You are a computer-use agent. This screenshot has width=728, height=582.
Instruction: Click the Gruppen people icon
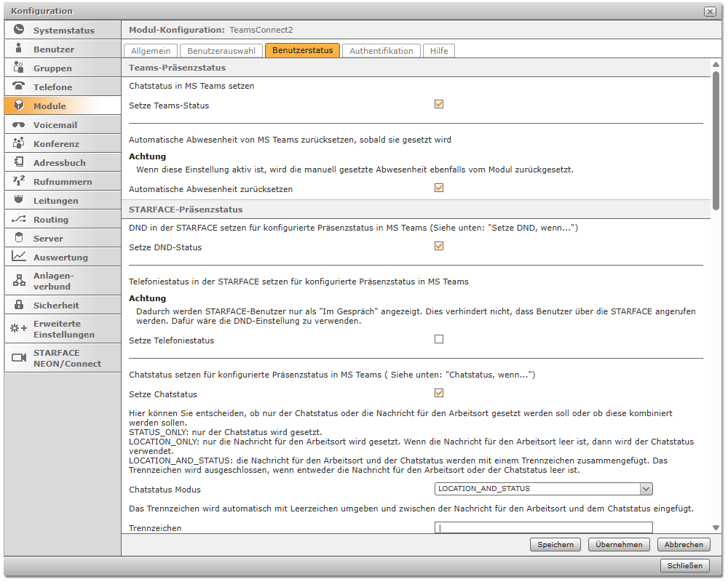tap(19, 68)
